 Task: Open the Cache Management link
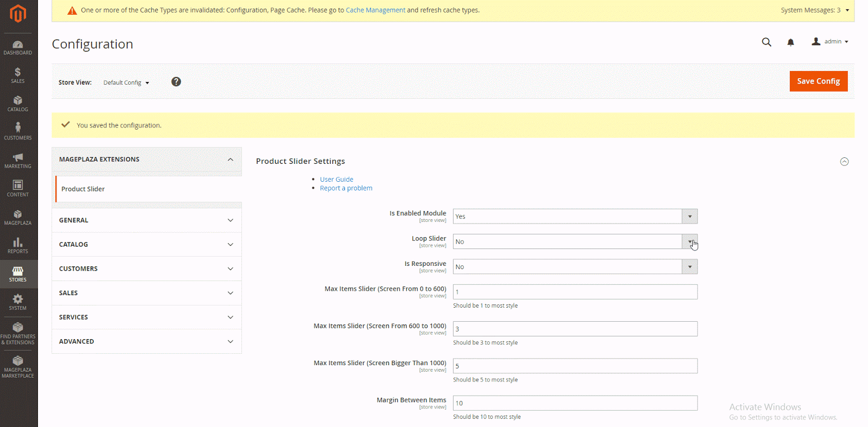point(375,10)
